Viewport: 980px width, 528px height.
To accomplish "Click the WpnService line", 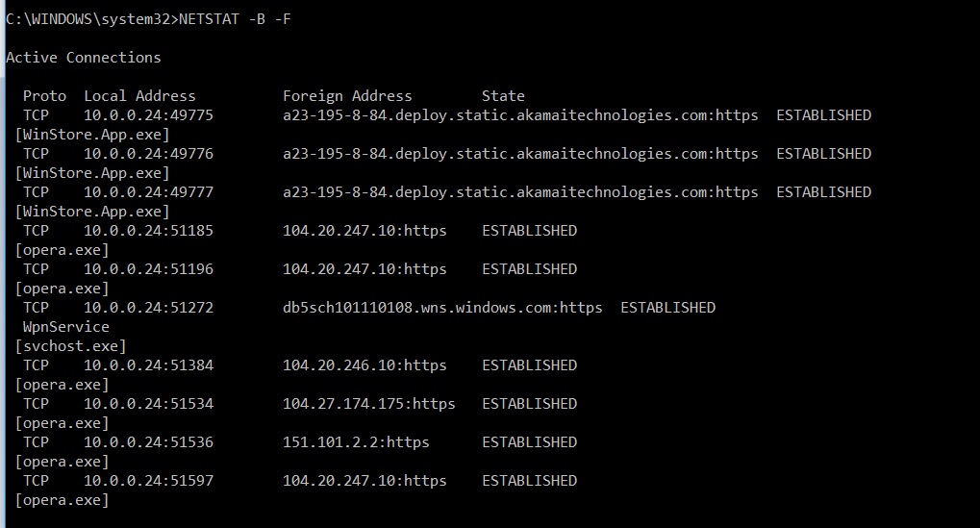I will pos(66,327).
